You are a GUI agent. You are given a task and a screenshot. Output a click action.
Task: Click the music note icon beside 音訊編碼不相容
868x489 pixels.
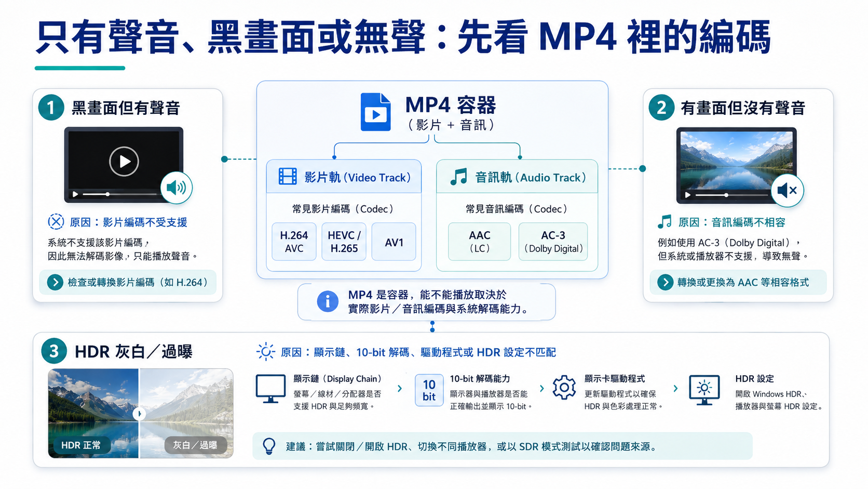[x=664, y=222]
